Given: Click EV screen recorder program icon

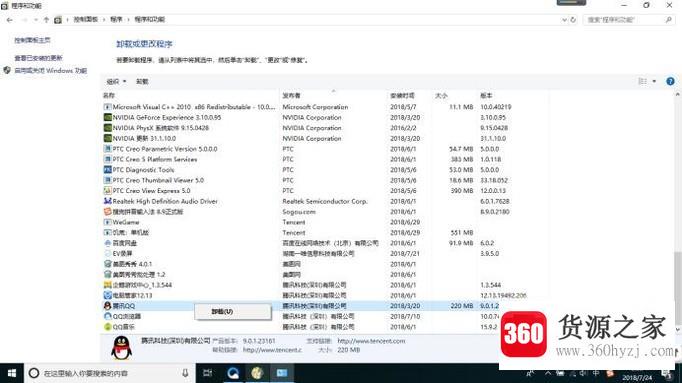Looking at the screenshot, I should 107,253.
